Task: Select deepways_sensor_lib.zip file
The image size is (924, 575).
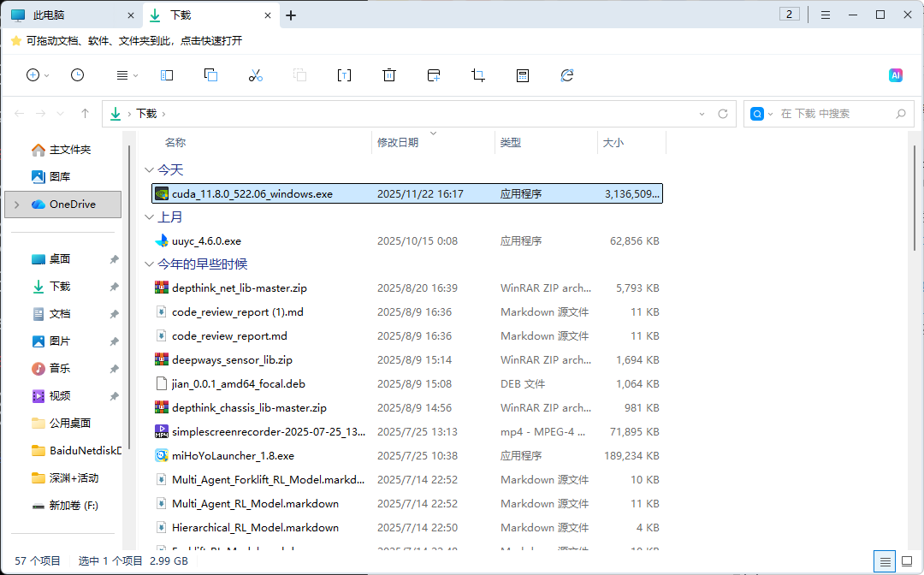Action: click(x=407, y=360)
